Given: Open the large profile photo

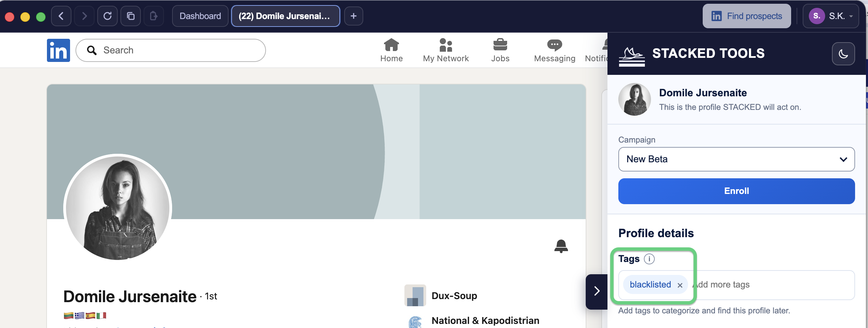Looking at the screenshot, I should point(118,208).
